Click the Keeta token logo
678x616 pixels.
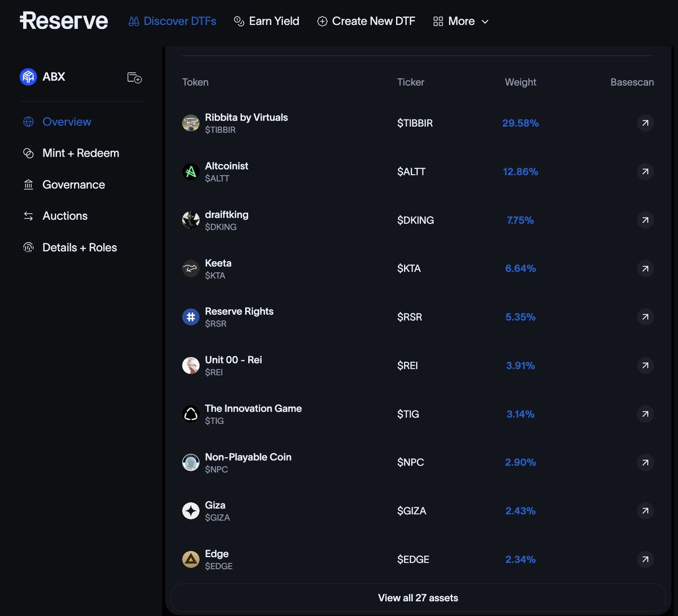191,268
